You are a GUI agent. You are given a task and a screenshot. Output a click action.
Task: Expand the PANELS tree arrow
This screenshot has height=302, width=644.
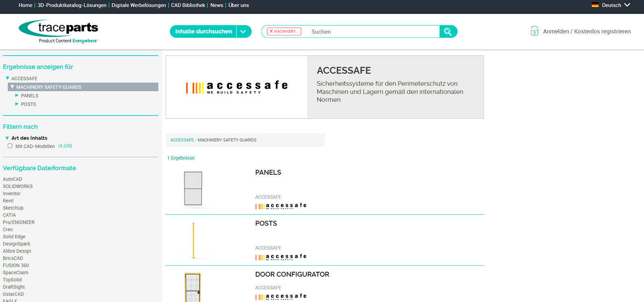(17, 95)
